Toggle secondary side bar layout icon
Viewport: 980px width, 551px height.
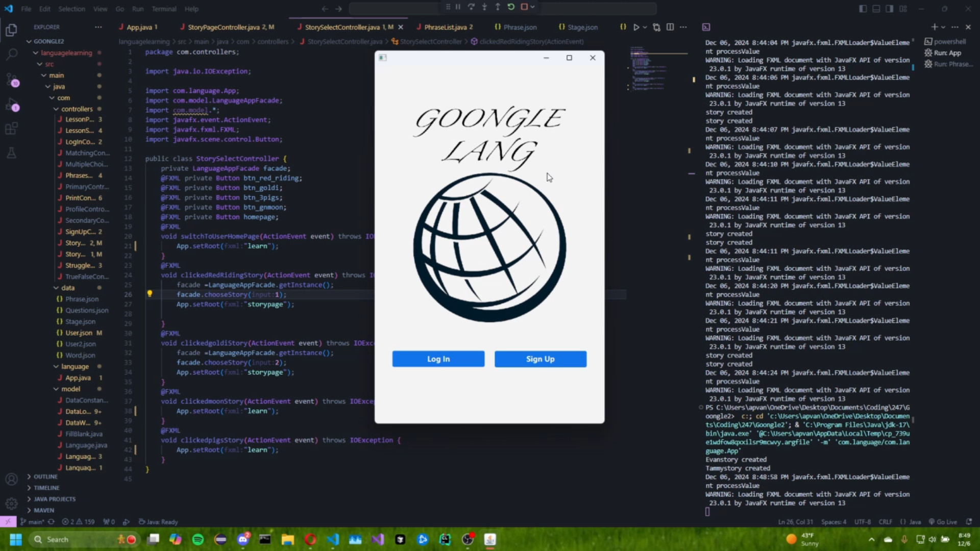889,9
